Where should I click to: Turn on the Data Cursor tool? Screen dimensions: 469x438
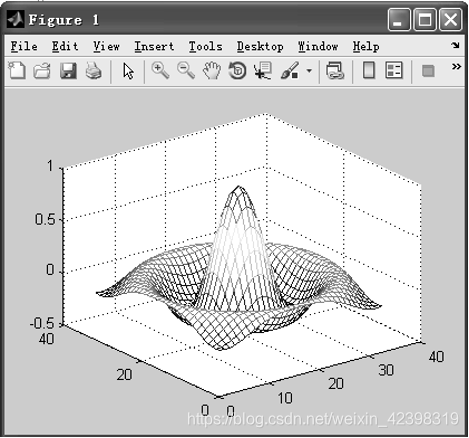pyautogui.click(x=263, y=71)
